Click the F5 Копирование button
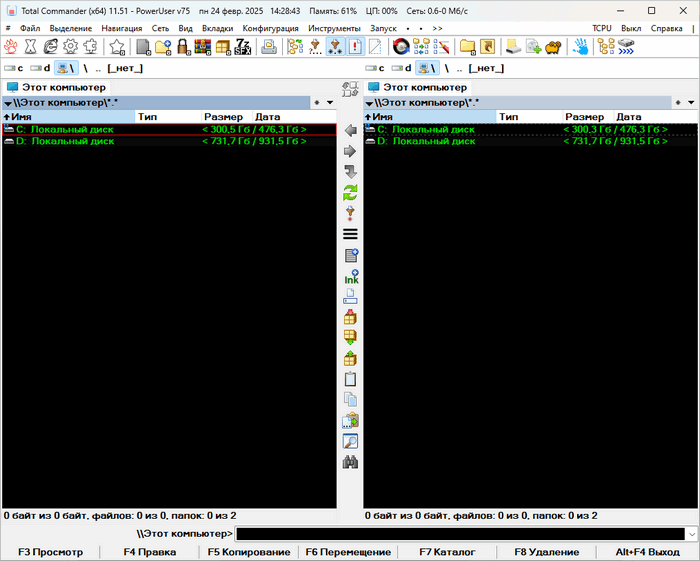 pyautogui.click(x=249, y=552)
